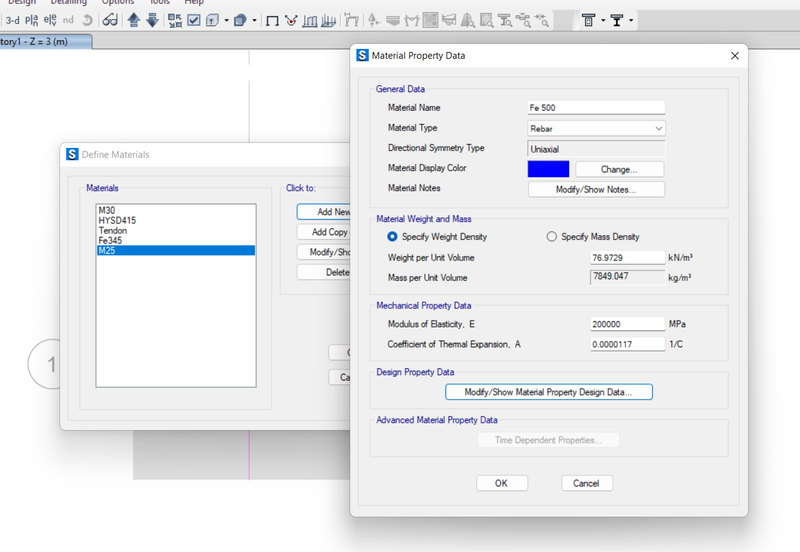Click Weight per Unit Volume field

(628, 258)
